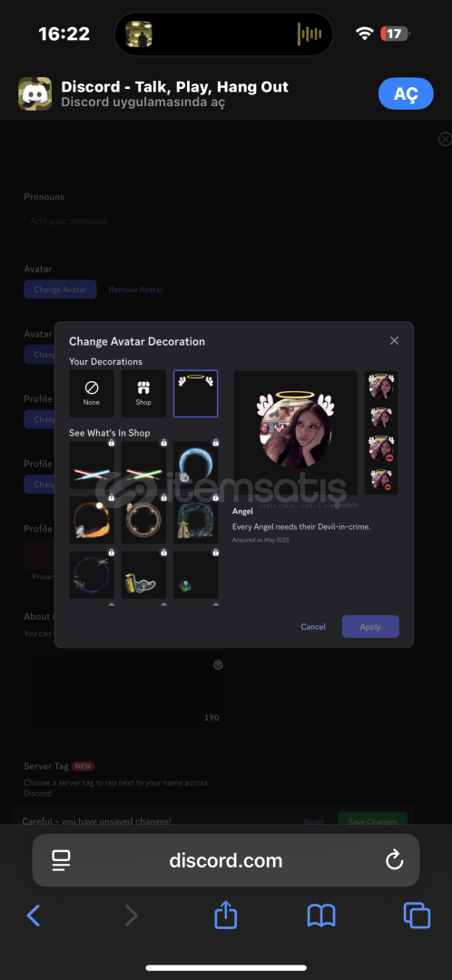Click the large avatar preview with halo
The height and width of the screenshot is (980, 452).
(295, 433)
